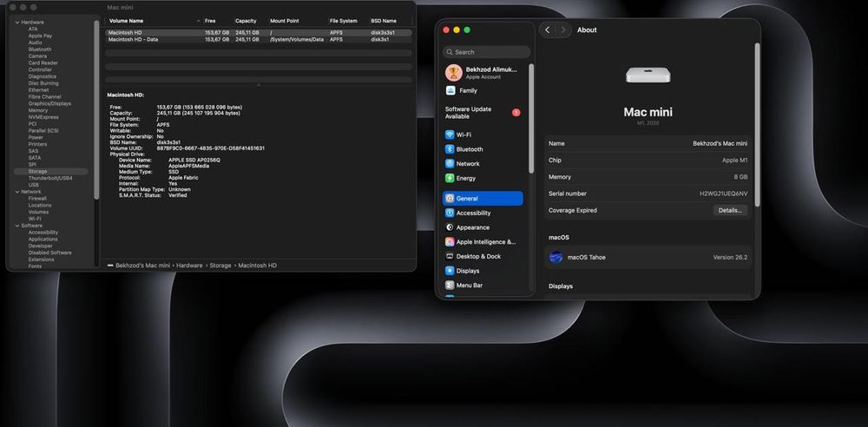Click the Apple Account avatar picture
This screenshot has width=868, height=427.
pos(453,73)
